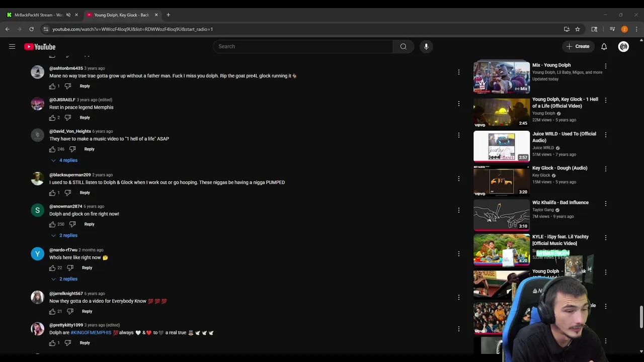Open options for the Wiz Khalifa Bad Influence video
Image resolution: width=644 pixels, height=362 pixels.
606,204
